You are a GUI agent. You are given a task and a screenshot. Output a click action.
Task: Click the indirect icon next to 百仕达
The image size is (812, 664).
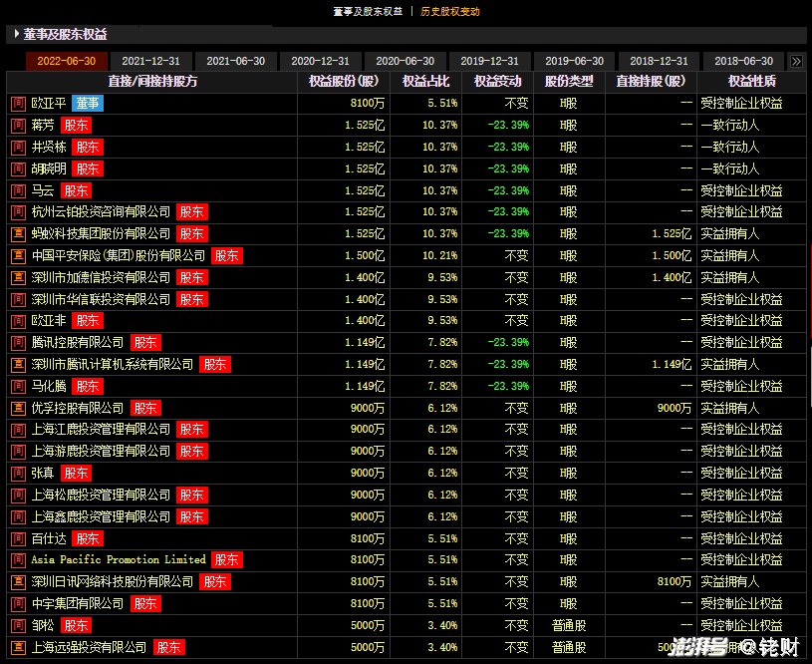19,539
